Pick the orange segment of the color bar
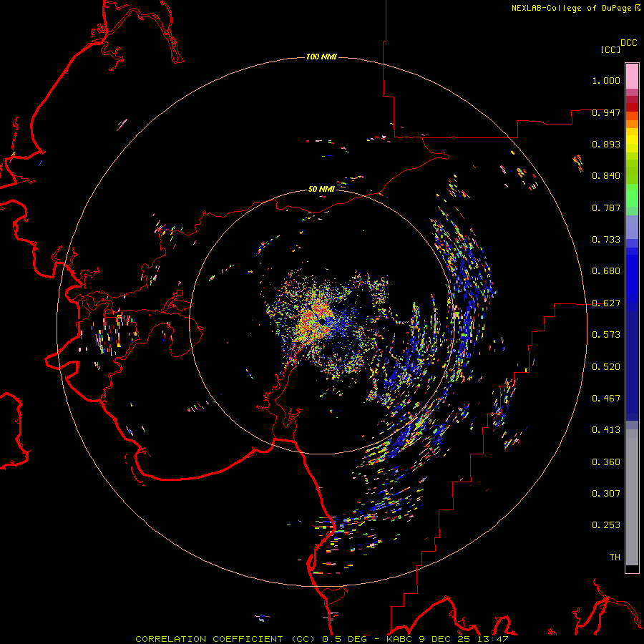 click(632, 124)
